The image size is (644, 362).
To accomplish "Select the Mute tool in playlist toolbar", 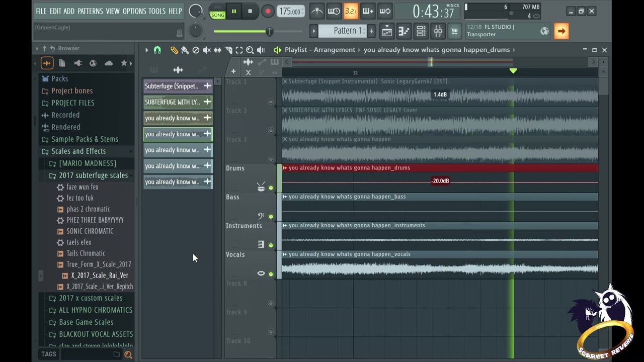I will [207, 50].
